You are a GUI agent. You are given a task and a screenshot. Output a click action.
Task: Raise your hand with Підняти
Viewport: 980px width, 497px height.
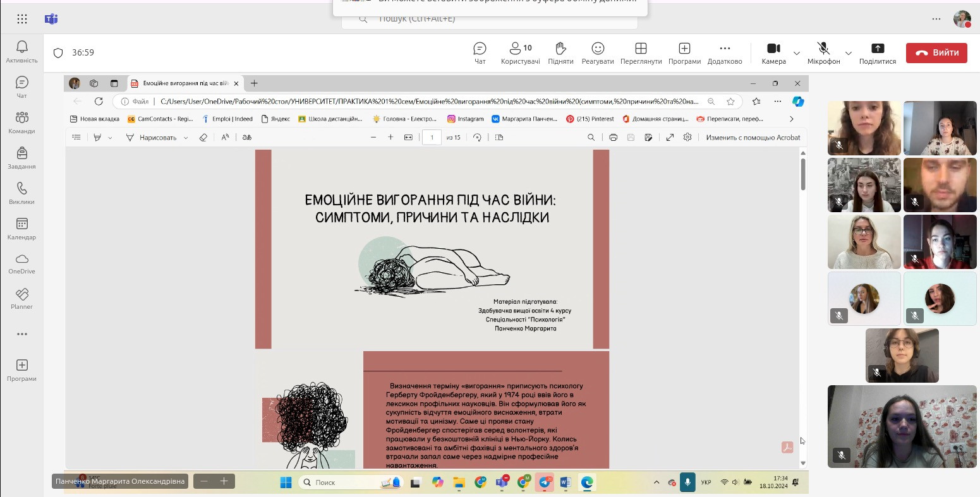560,53
